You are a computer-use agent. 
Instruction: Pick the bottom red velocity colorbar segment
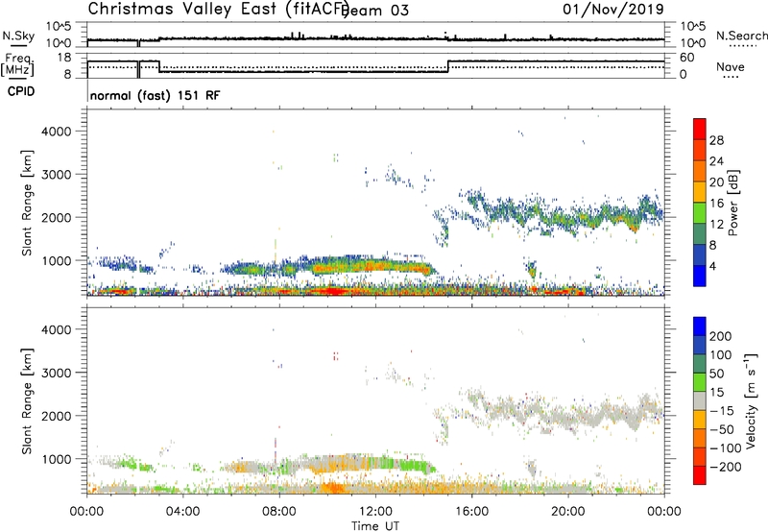[700, 475]
